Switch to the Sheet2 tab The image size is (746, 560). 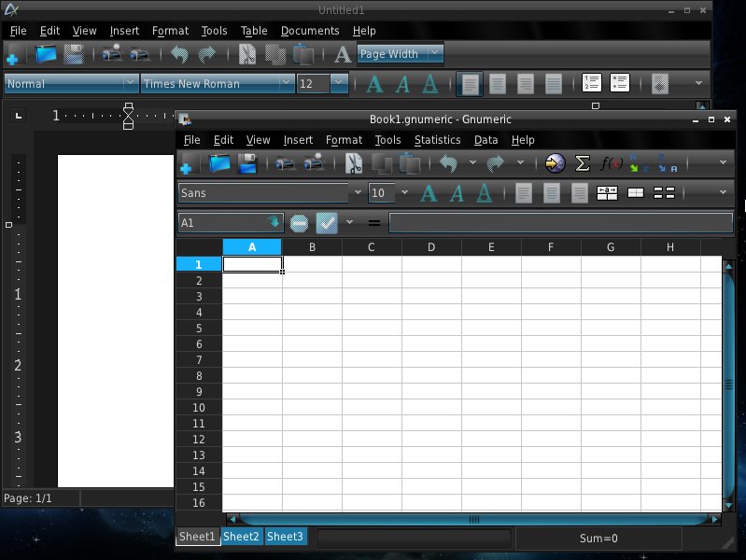(241, 537)
